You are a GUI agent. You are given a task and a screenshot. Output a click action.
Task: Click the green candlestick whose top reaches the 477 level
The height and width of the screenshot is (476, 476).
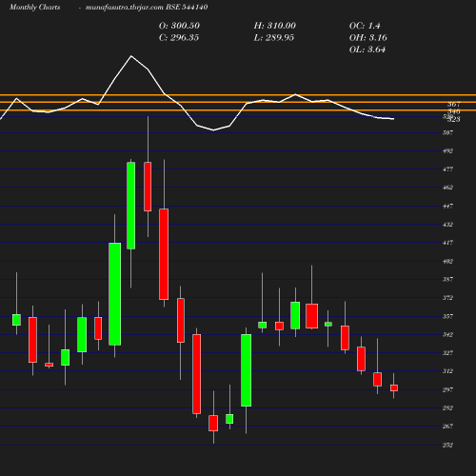[131, 206]
